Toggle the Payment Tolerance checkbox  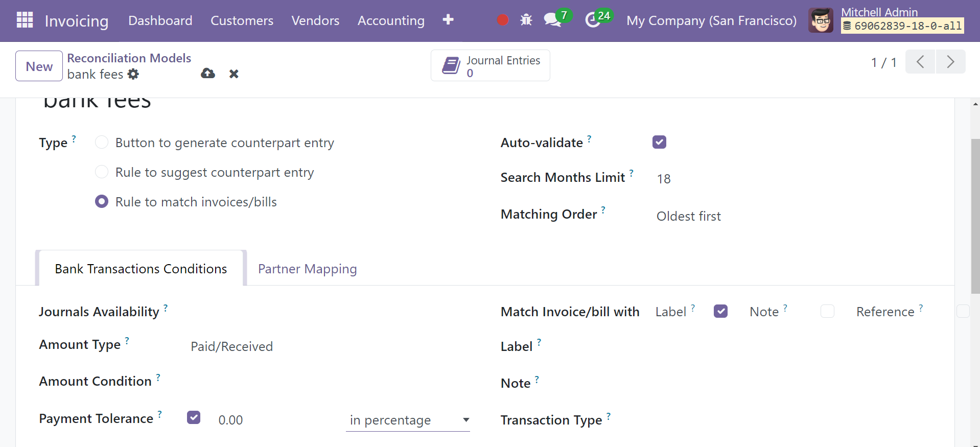pos(194,417)
